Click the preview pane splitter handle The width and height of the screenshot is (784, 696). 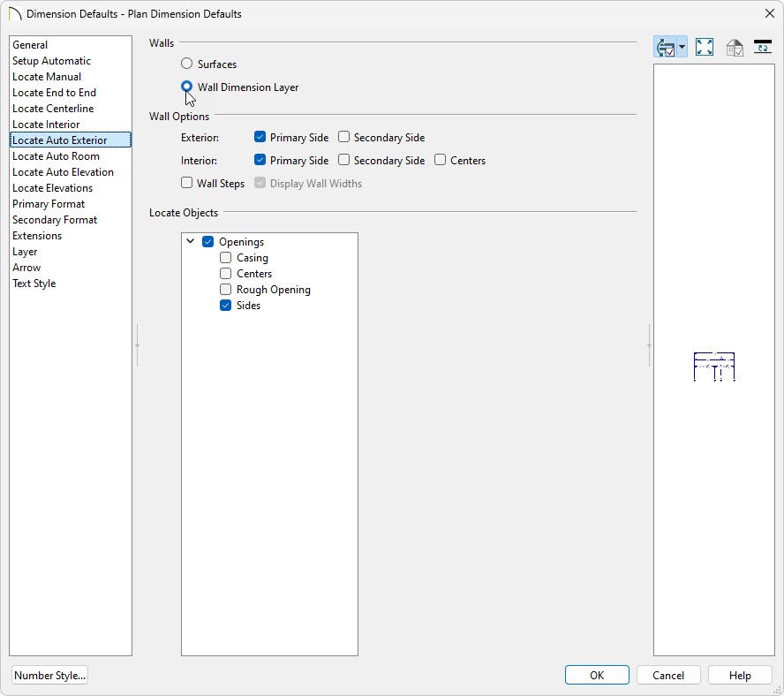click(x=649, y=345)
